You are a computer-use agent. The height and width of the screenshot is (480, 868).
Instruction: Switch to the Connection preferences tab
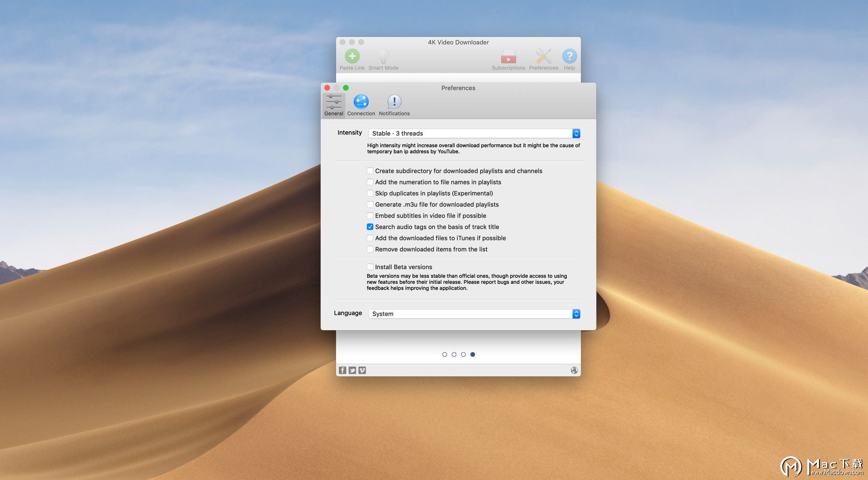point(361,105)
